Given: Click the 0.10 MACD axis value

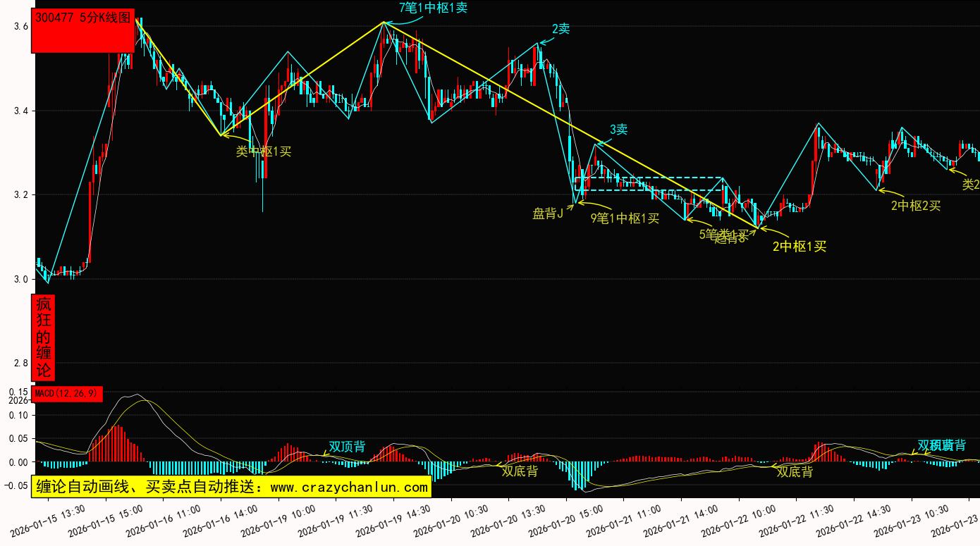Looking at the screenshot, I should pos(19,416).
